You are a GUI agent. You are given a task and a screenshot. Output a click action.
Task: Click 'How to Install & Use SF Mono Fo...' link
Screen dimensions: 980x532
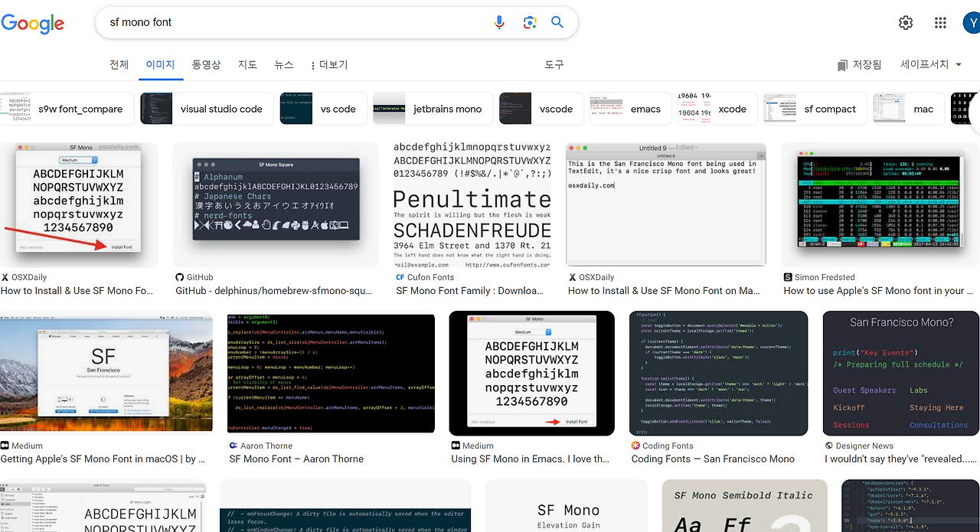[x=77, y=291]
